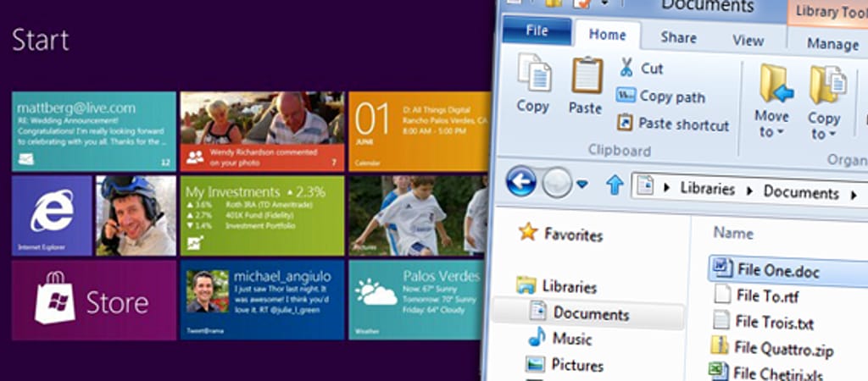Open the Internet Explorer tile

pos(51,216)
